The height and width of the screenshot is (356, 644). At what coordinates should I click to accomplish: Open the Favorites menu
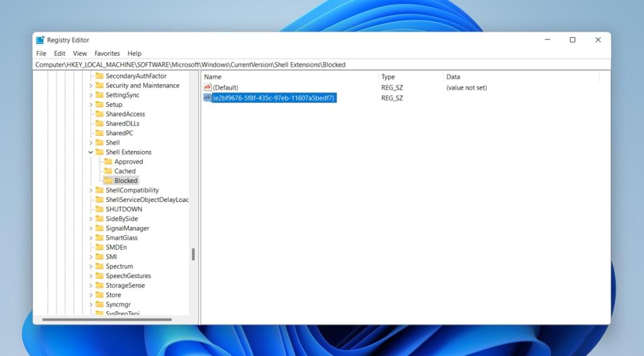[x=107, y=53]
